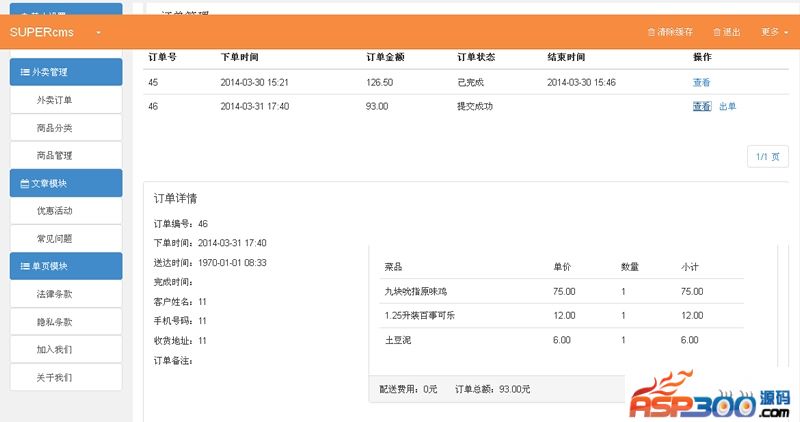Click the 清除缓存 trash icon
The width and height of the screenshot is (800, 422).
coord(652,32)
